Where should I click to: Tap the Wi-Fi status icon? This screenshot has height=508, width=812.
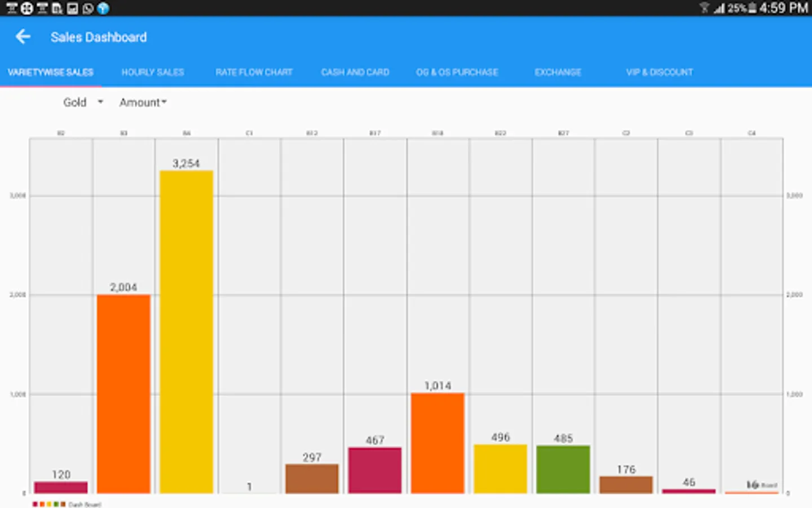click(704, 8)
